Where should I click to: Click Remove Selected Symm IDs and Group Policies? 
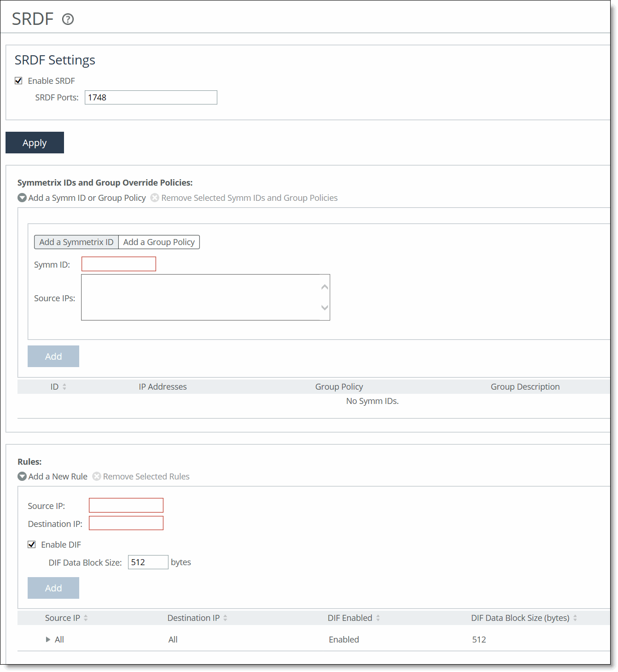click(x=249, y=198)
